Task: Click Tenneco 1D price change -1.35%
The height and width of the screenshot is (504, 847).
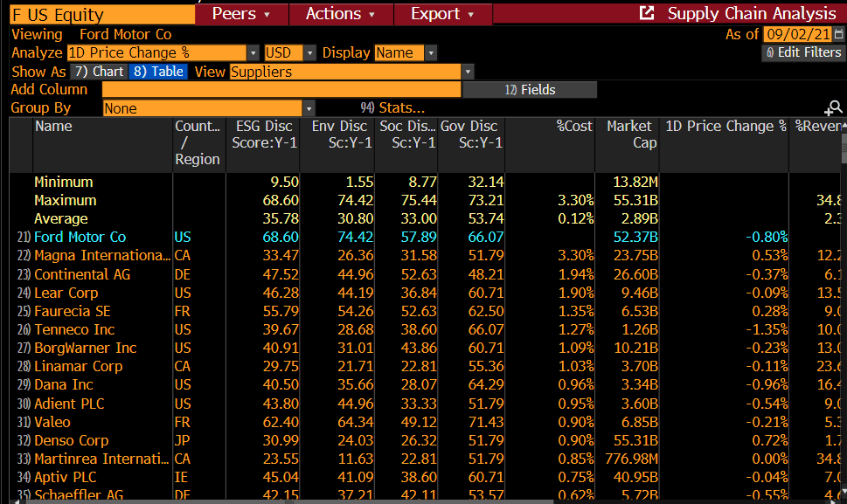Action: point(767,329)
